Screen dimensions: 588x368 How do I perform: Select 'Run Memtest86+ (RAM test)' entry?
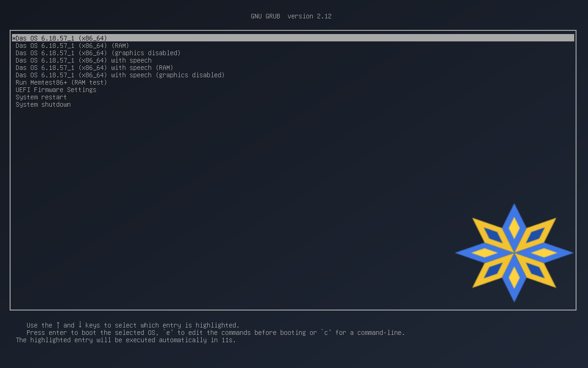point(61,82)
